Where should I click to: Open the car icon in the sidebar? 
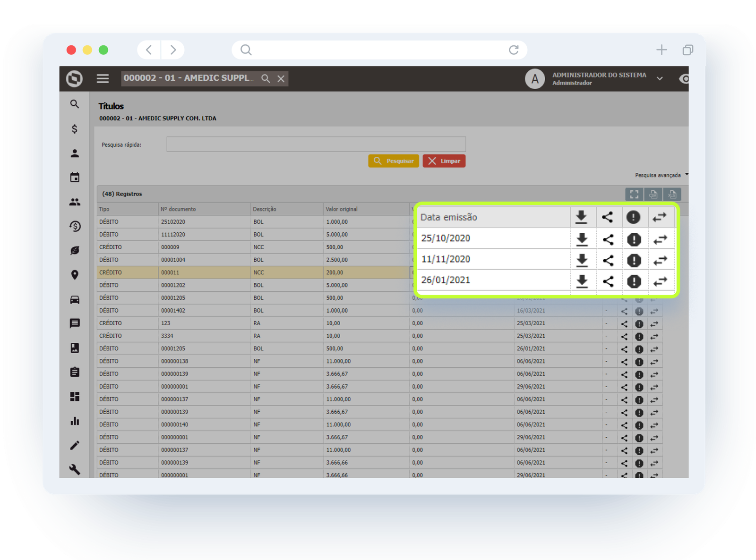coord(75,299)
